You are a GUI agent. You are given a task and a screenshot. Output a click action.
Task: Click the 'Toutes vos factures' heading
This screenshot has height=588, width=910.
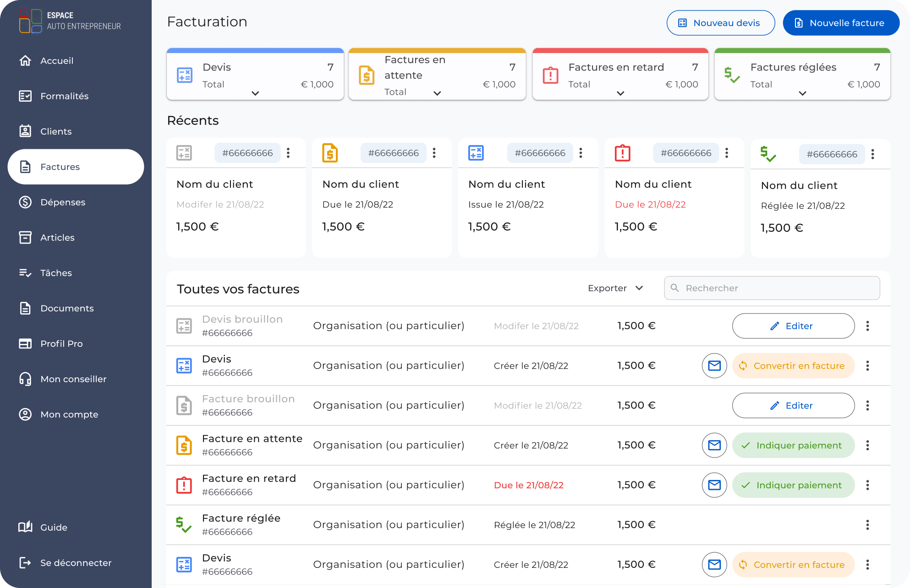pyautogui.click(x=238, y=289)
